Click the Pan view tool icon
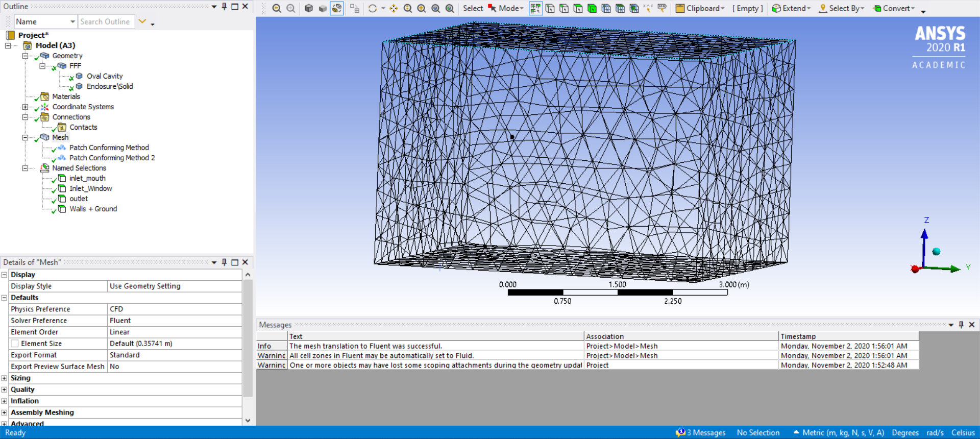The width and height of the screenshot is (980, 439). pyautogui.click(x=394, y=8)
